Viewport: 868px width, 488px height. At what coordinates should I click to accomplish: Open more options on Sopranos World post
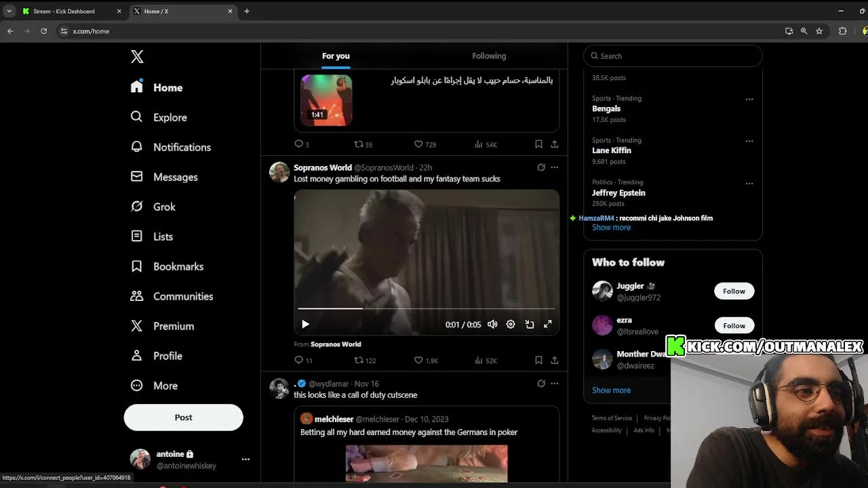[554, 167]
